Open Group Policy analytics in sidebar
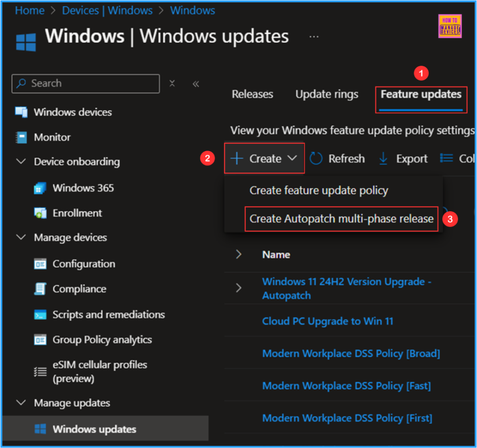 [102, 340]
